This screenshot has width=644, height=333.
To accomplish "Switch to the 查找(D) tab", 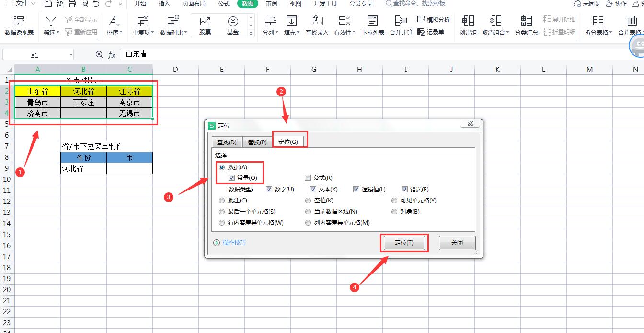I will click(x=227, y=143).
